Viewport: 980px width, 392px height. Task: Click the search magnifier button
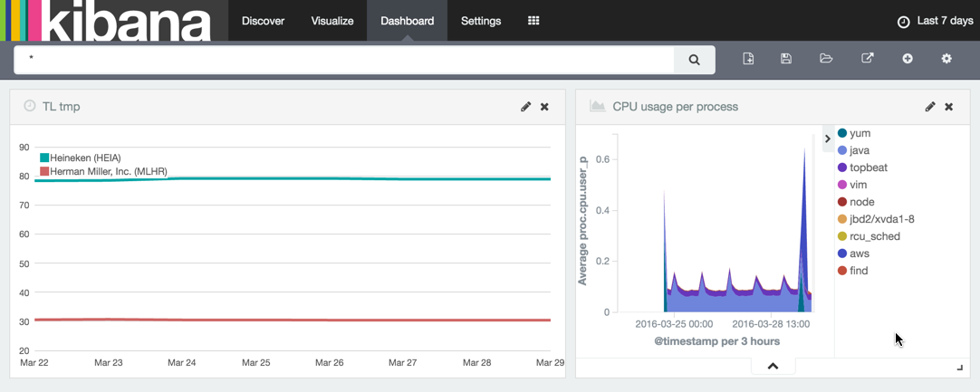tap(694, 60)
